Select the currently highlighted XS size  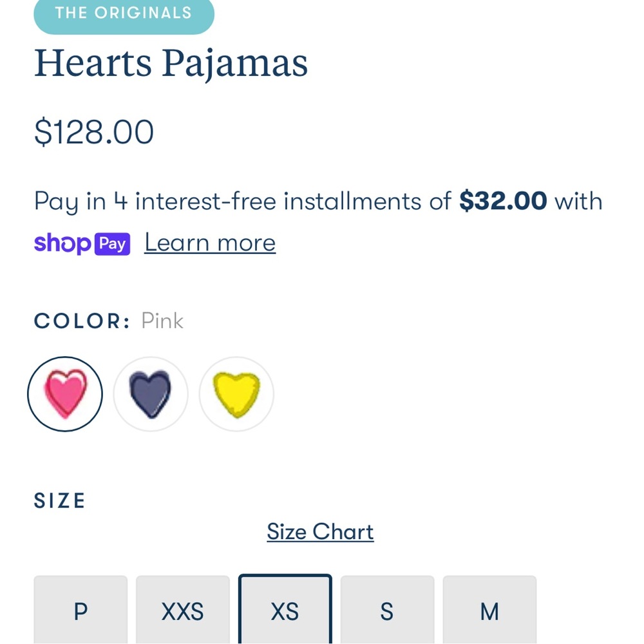(285, 611)
